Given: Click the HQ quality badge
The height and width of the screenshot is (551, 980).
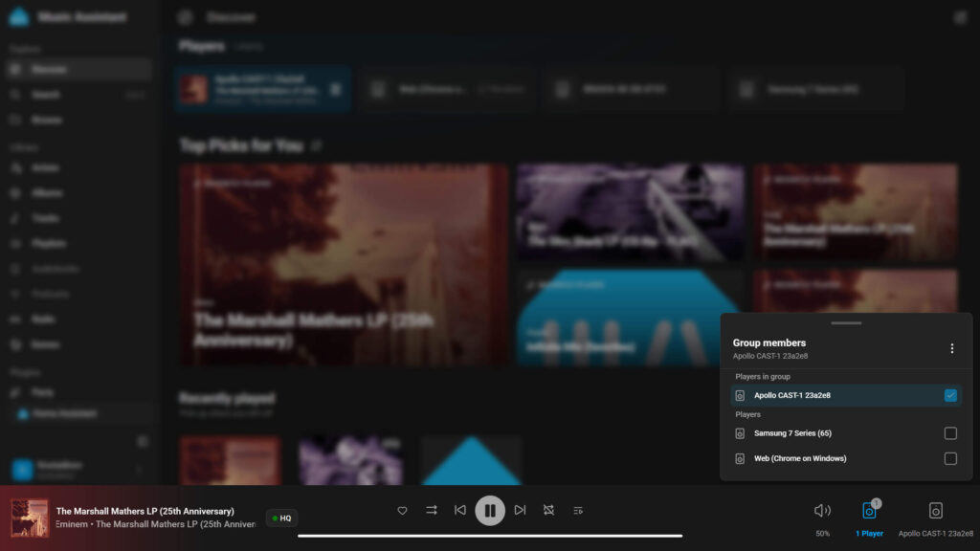Looking at the screenshot, I should coord(282,518).
